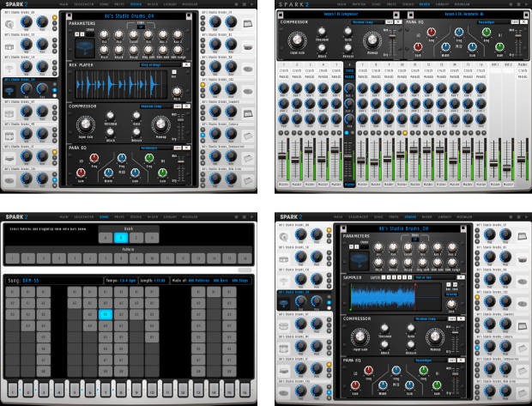
Task: Click Mixer Master channel volume fader
Action: 522,159
